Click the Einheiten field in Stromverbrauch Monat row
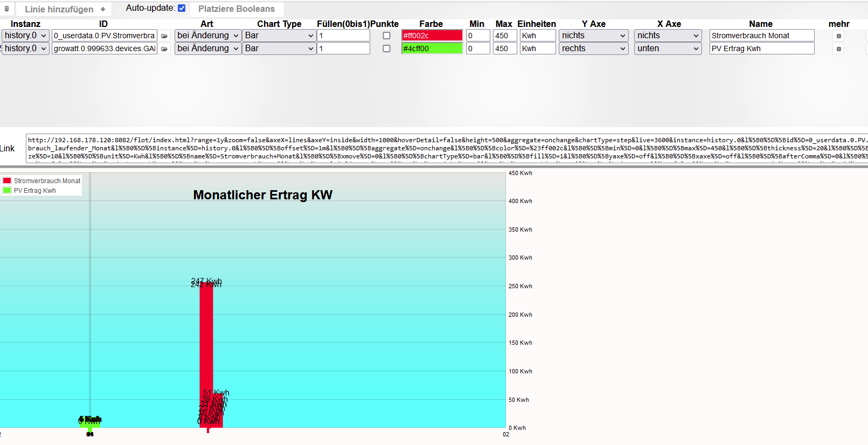Viewport: 868px width, 445px height. tap(538, 36)
